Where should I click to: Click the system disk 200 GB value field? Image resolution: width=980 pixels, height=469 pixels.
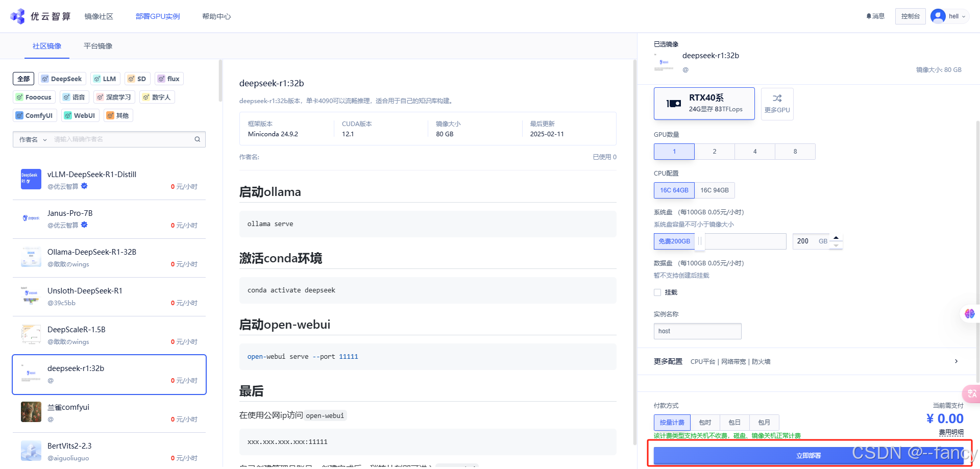pos(812,241)
